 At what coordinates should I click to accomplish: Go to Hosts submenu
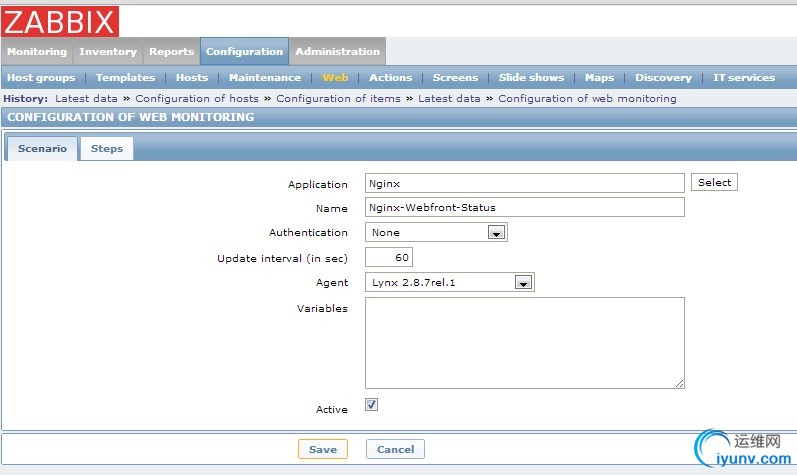click(x=192, y=78)
